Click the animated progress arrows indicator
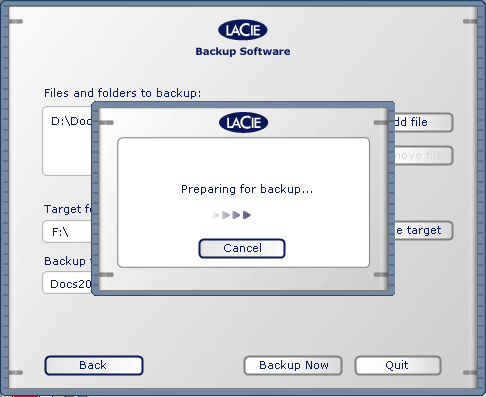Screen dimensions: 486x397 [232, 215]
